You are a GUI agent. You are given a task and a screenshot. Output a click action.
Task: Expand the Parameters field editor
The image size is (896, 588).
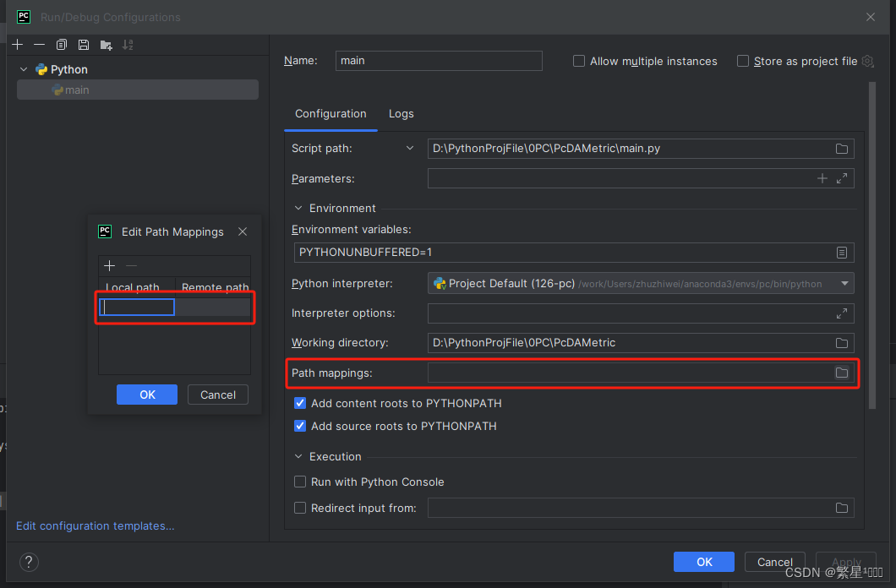[842, 179]
